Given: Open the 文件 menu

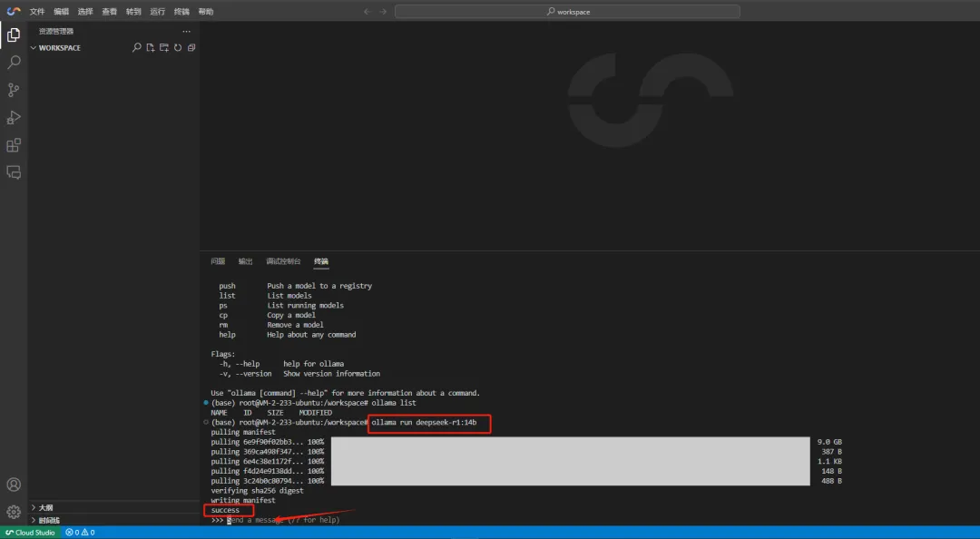Looking at the screenshot, I should (37, 12).
